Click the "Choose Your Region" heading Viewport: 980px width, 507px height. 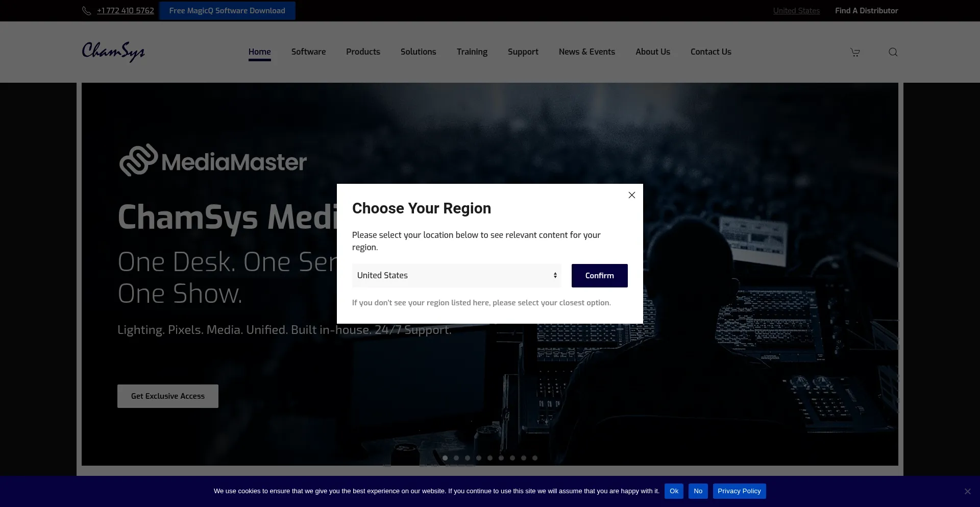coord(422,208)
